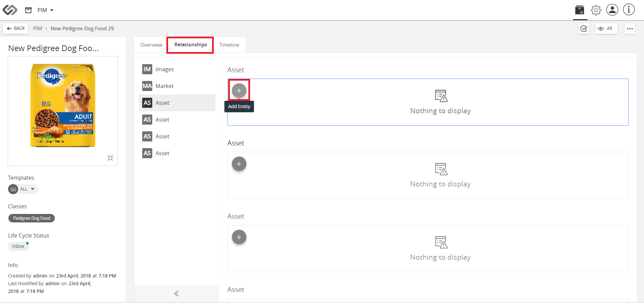The image size is (644, 303).
Task: Click the Pedigree product image
Action: 63,105
